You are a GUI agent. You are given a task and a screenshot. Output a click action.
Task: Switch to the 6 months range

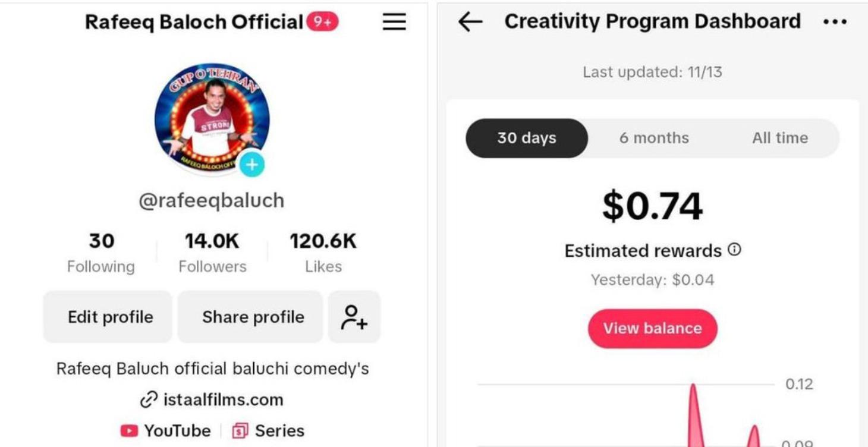point(653,138)
